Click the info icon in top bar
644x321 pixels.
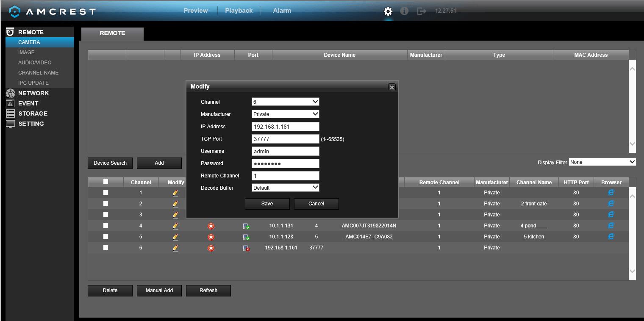pos(404,11)
